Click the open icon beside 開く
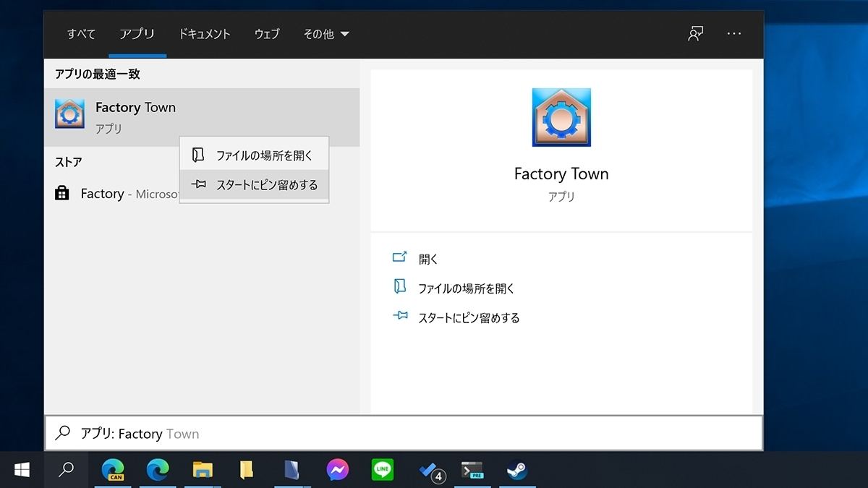The image size is (868, 488). (400, 257)
